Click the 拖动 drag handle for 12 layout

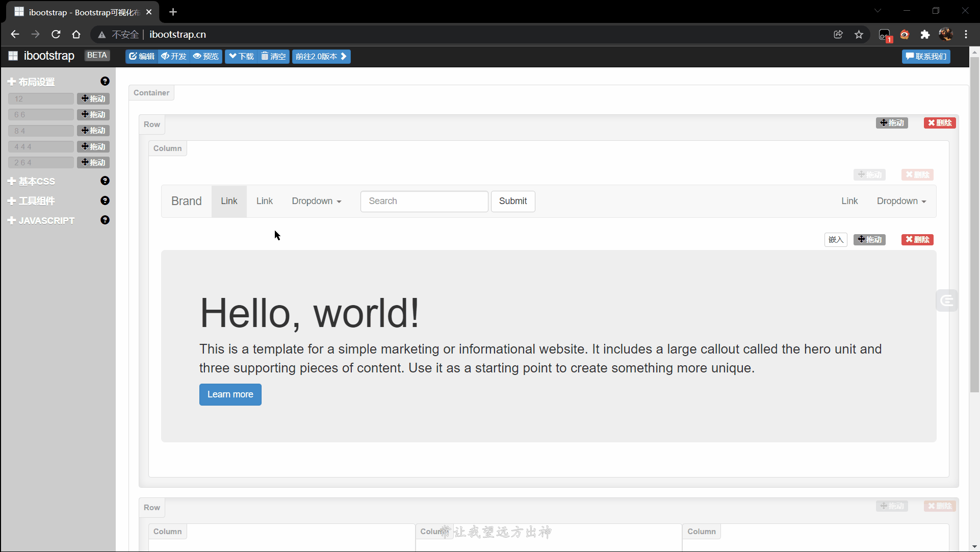[x=93, y=98]
